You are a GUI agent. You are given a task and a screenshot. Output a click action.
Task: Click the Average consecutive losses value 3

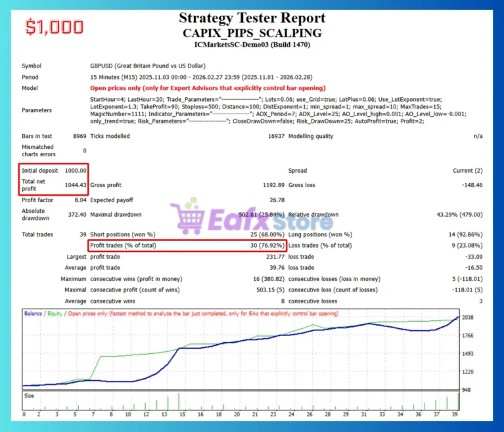(481, 301)
